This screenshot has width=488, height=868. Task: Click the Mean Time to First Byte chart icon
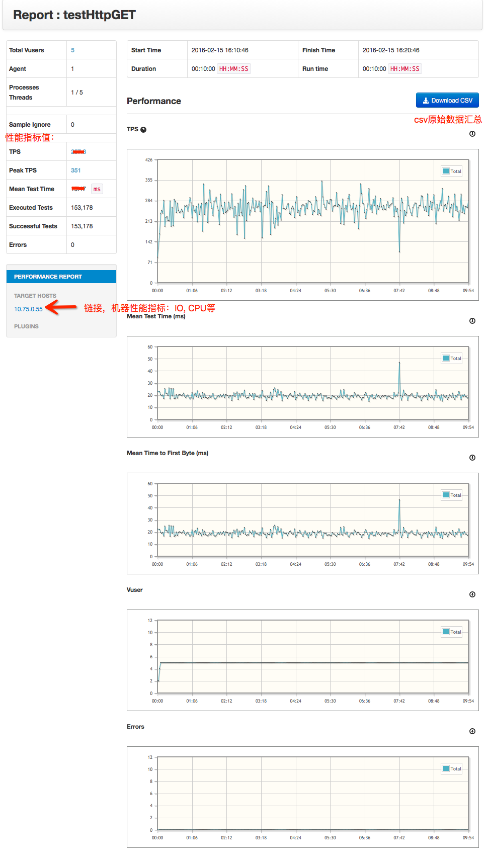pyautogui.click(x=472, y=458)
